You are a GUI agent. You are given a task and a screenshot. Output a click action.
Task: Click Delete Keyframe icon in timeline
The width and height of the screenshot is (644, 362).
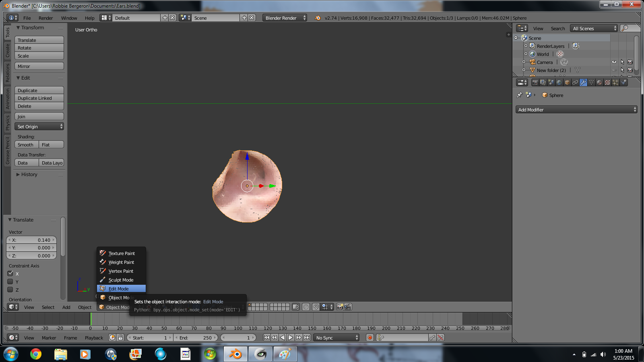click(440, 337)
